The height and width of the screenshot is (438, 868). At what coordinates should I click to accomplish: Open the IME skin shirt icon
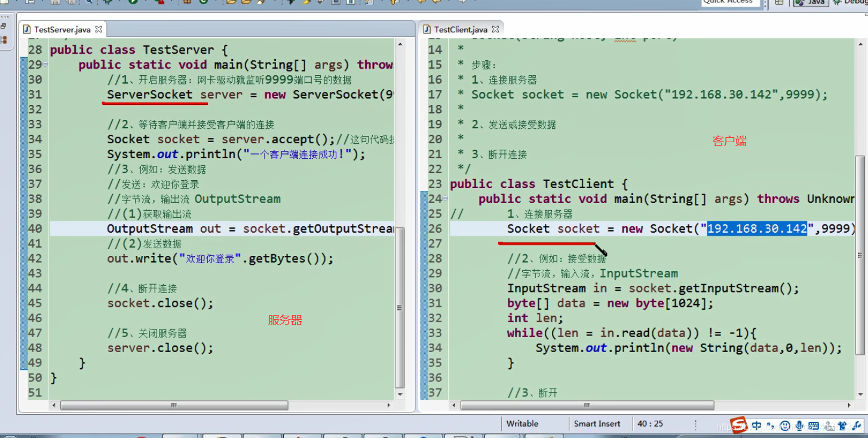pos(843,426)
